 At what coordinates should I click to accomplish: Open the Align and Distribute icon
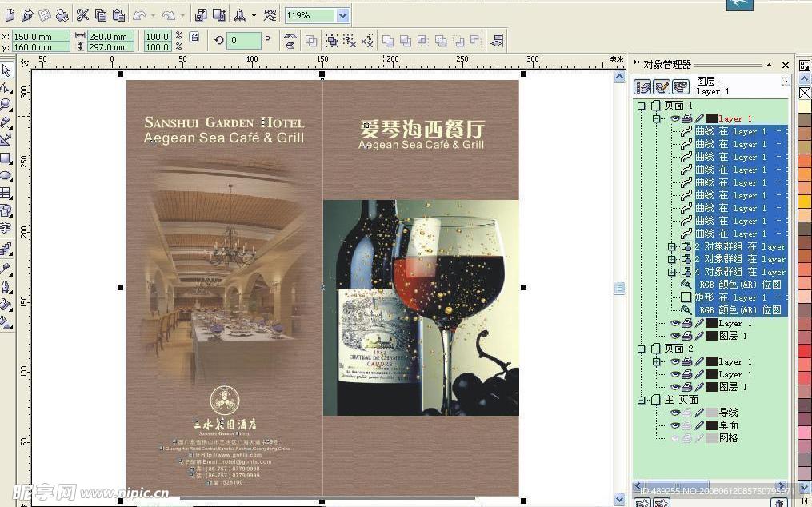tap(497, 41)
